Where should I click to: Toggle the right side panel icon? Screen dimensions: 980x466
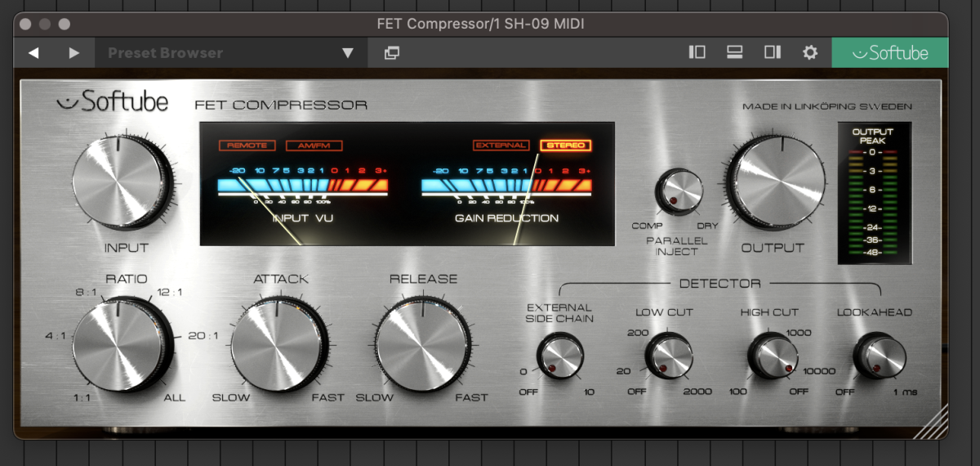coord(772,52)
